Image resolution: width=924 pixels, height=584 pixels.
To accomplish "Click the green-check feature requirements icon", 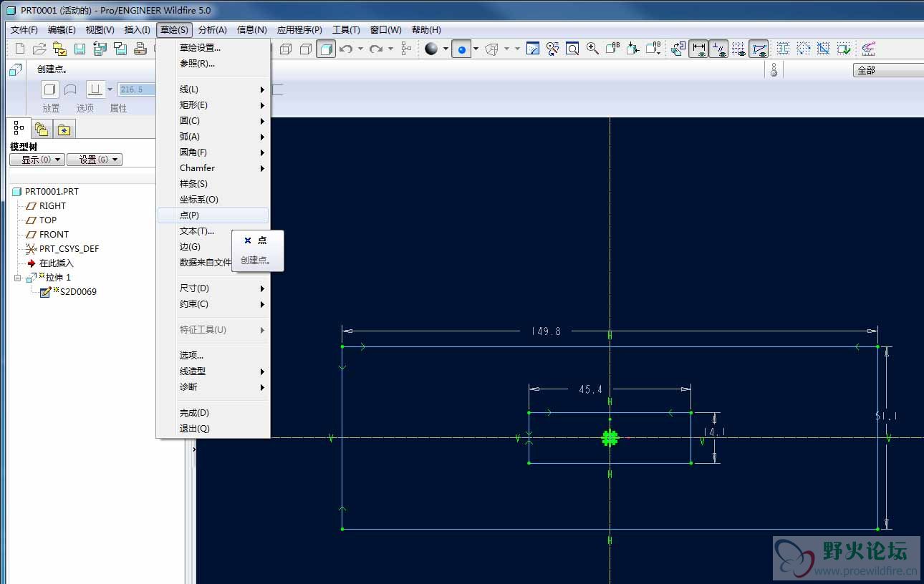I will (844, 49).
